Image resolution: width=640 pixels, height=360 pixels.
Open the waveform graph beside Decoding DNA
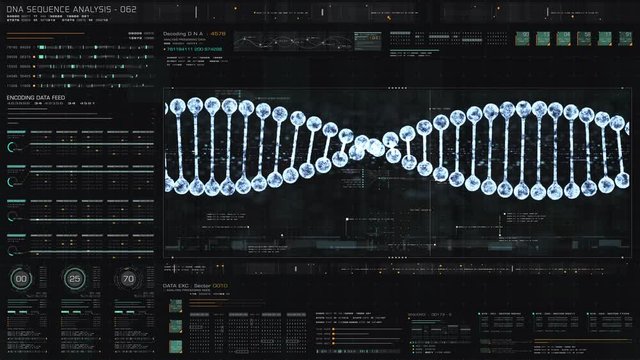[293, 42]
